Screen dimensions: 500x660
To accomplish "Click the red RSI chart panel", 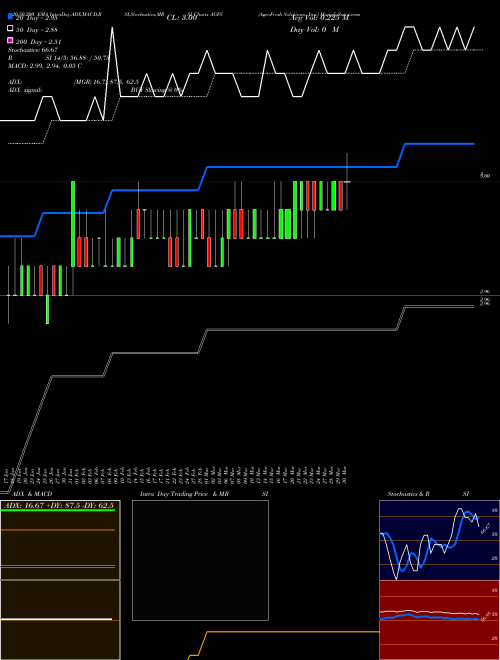I will (x=439, y=620).
